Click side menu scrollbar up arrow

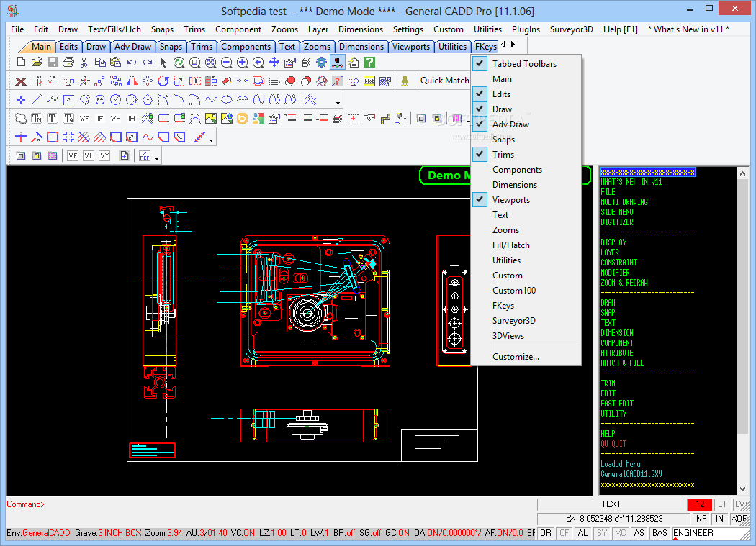742,173
